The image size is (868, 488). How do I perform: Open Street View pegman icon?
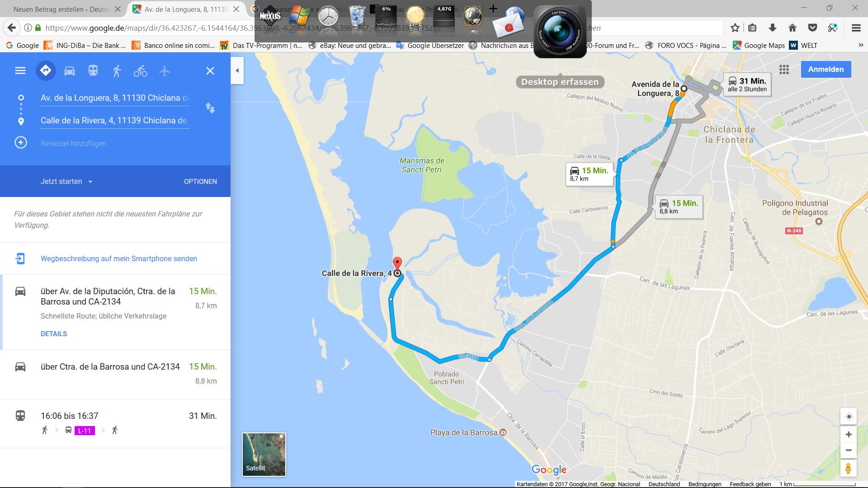(849, 469)
